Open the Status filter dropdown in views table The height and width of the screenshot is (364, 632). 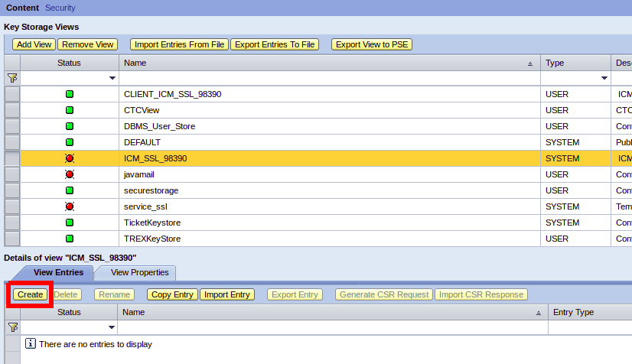pyautogui.click(x=112, y=78)
